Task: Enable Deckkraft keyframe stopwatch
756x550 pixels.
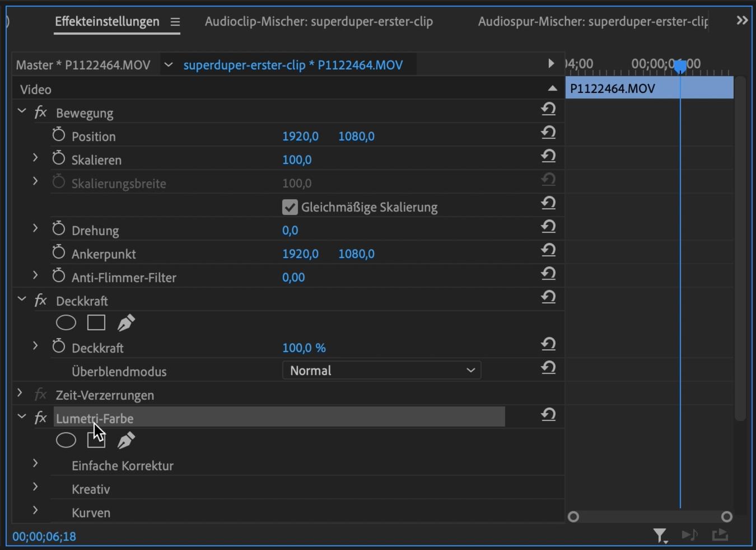Action: coord(59,347)
